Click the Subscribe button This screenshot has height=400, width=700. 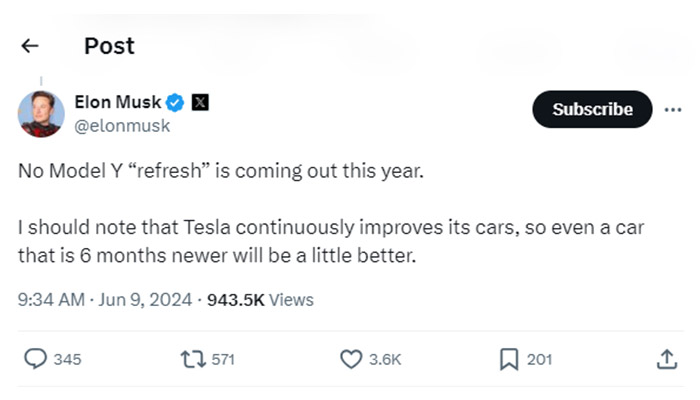(592, 109)
